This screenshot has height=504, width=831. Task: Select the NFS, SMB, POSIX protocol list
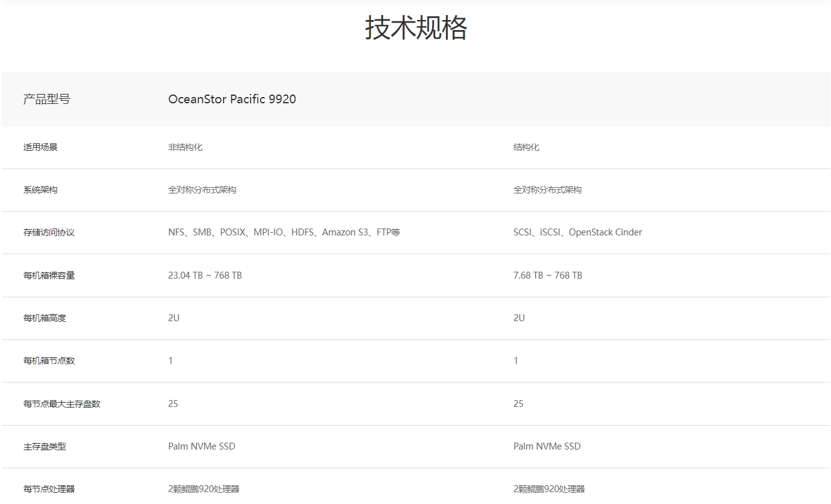pos(284,232)
